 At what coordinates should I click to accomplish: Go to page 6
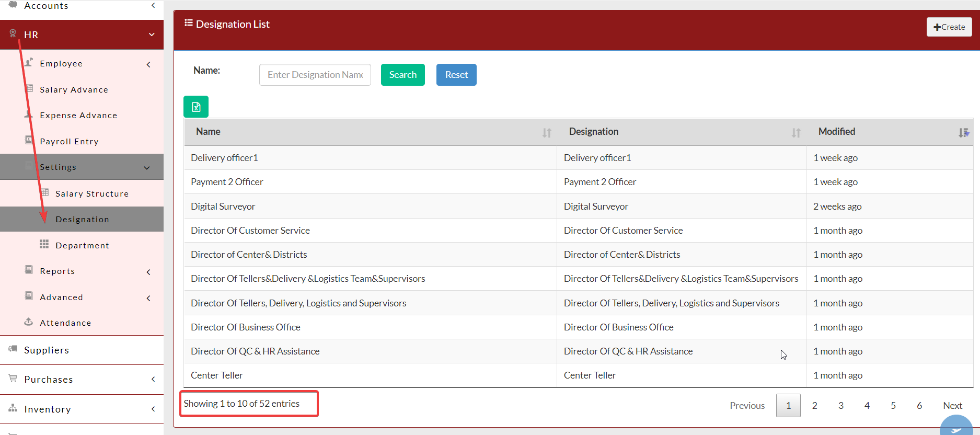[919, 405]
